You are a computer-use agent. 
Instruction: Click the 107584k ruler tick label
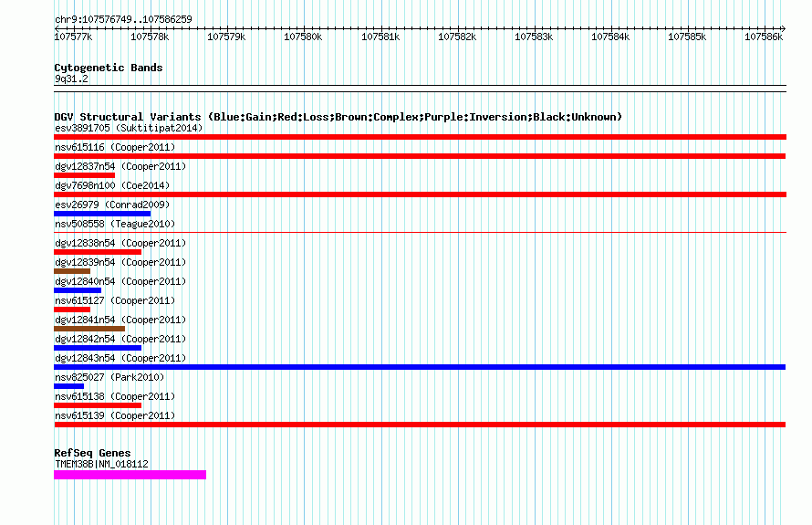coord(610,37)
